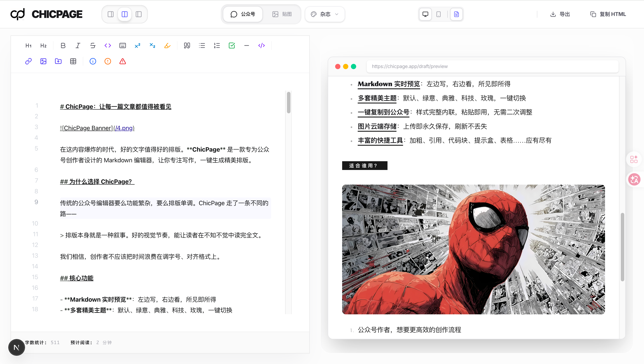Click the 导出 export button
This screenshot has width=644, height=364.
(x=560, y=14)
